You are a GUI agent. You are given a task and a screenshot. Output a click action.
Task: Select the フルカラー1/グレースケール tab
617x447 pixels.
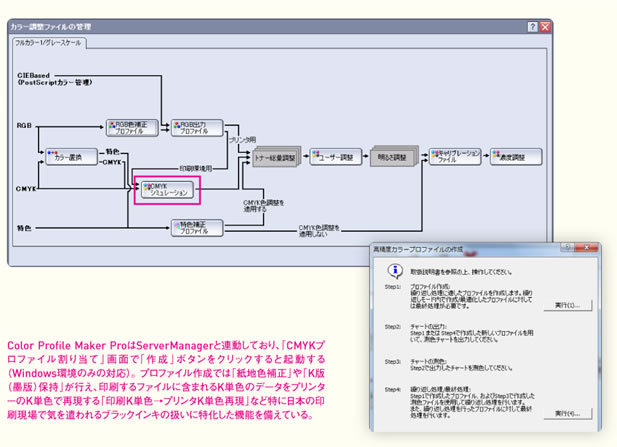click(48, 43)
